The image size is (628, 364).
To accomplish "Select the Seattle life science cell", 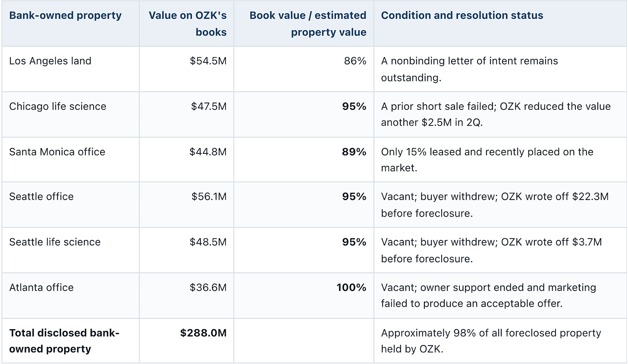I will (x=55, y=242).
